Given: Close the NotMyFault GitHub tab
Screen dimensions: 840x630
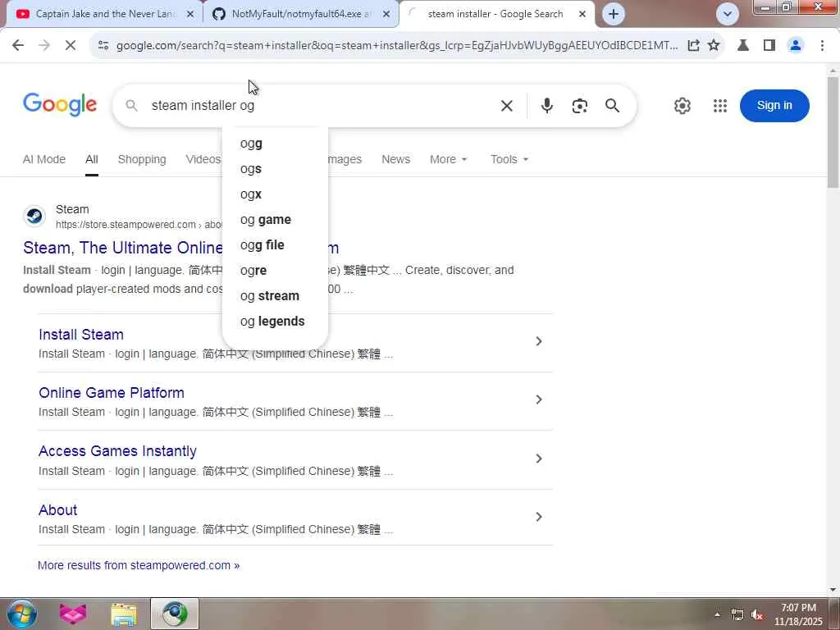Looking at the screenshot, I should pos(386,15).
